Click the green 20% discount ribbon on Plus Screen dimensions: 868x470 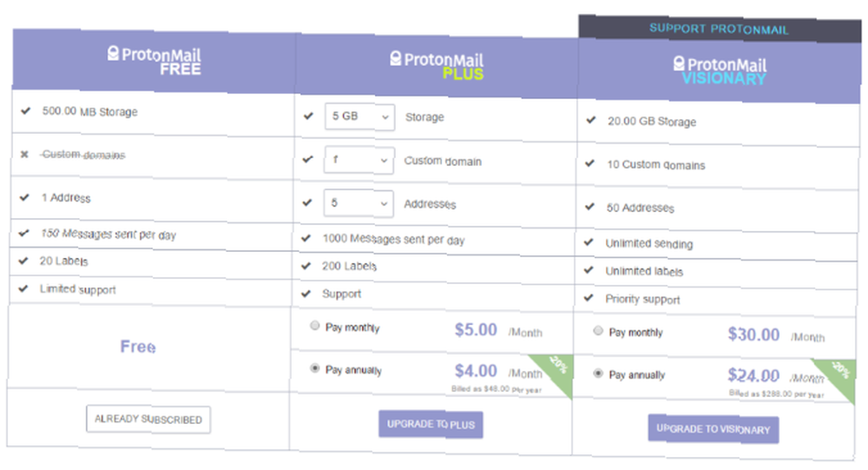(555, 372)
